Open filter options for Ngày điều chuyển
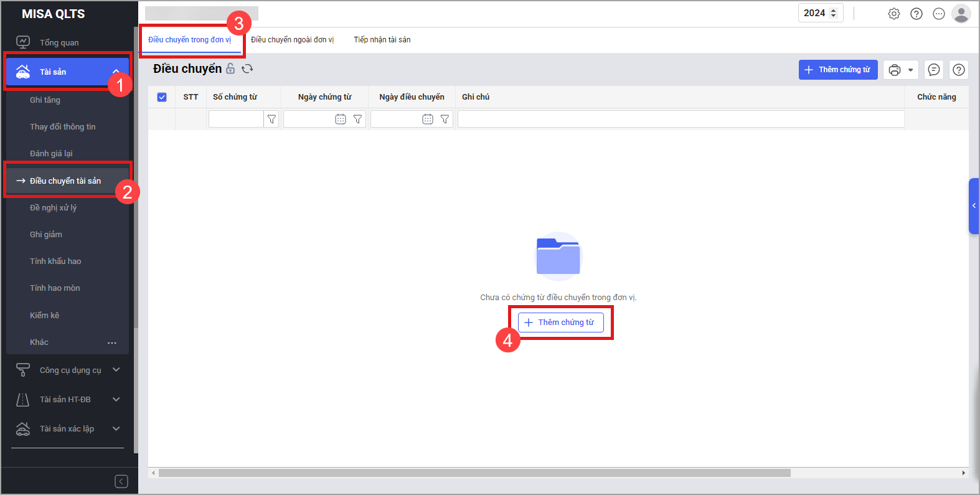The width and height of the screenshot is (980, 495). click(445, 119)
